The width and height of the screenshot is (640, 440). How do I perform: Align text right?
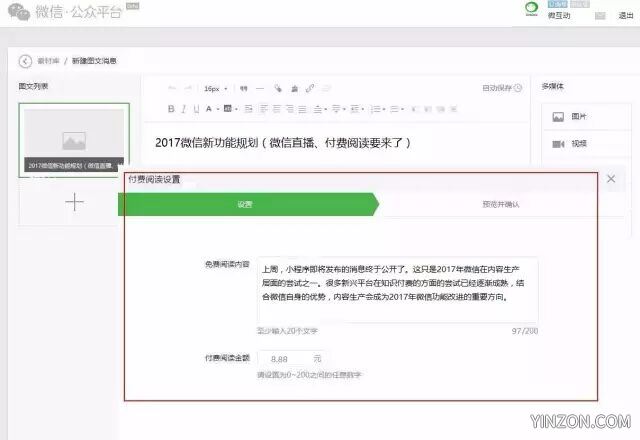point(289,109)
